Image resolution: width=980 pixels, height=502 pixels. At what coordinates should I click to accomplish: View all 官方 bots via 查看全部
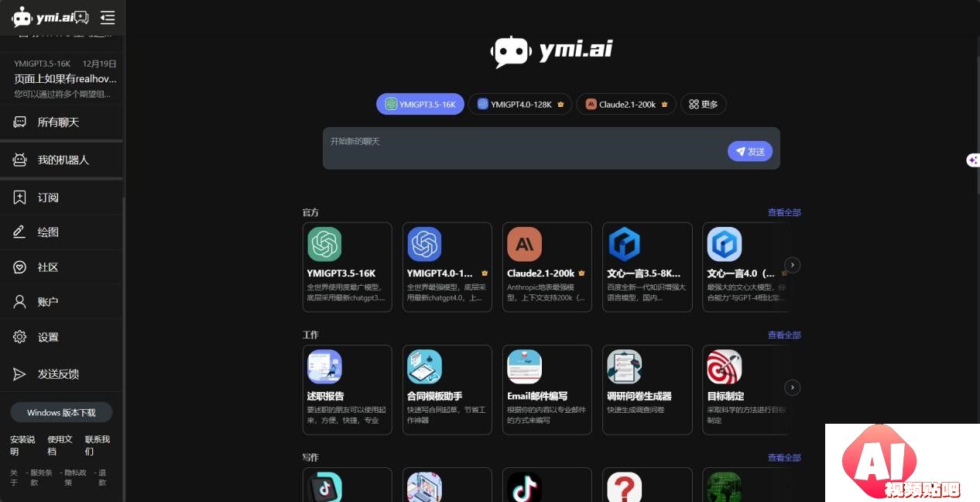[x=784, y=212]
